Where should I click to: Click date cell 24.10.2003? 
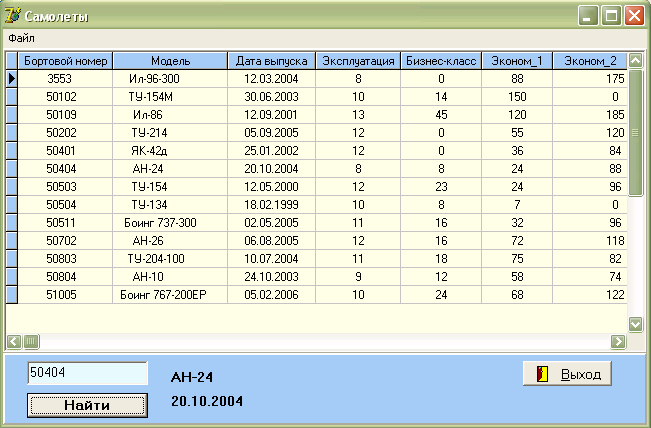[272, 276]
